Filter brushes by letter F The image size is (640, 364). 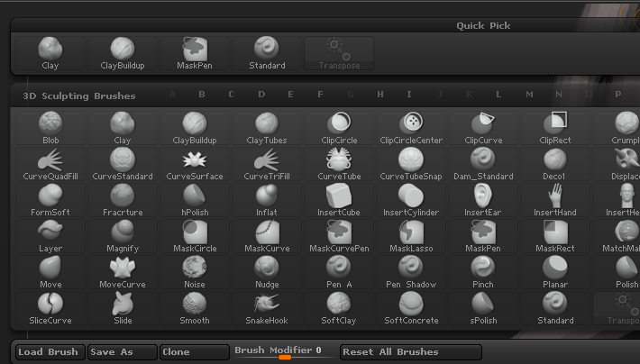click(x=320, y=95)
